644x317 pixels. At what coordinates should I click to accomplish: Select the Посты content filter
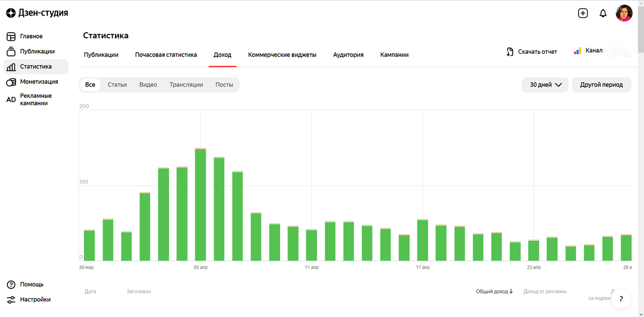pyautogui.click(x=224, y=85)
